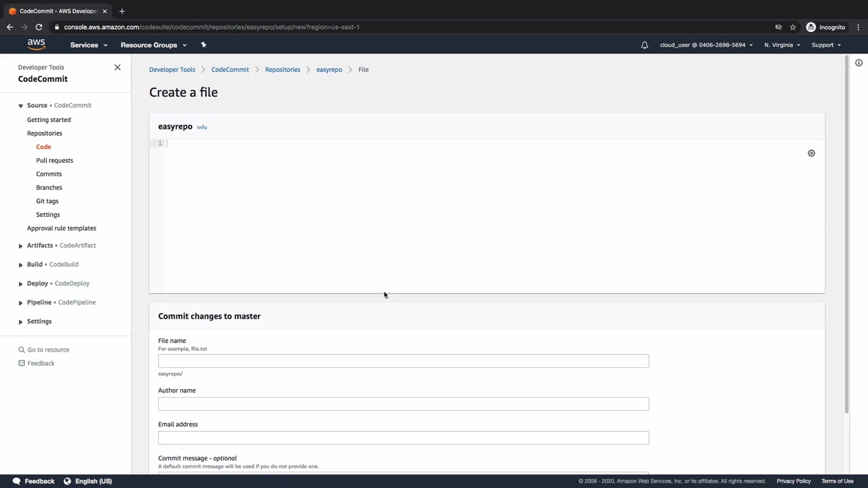Open editor settings gear icon
868x488 pixels.
811,153
